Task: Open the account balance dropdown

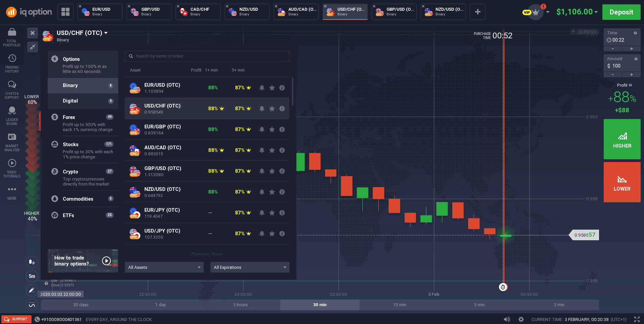Action: tap(577, 12)
